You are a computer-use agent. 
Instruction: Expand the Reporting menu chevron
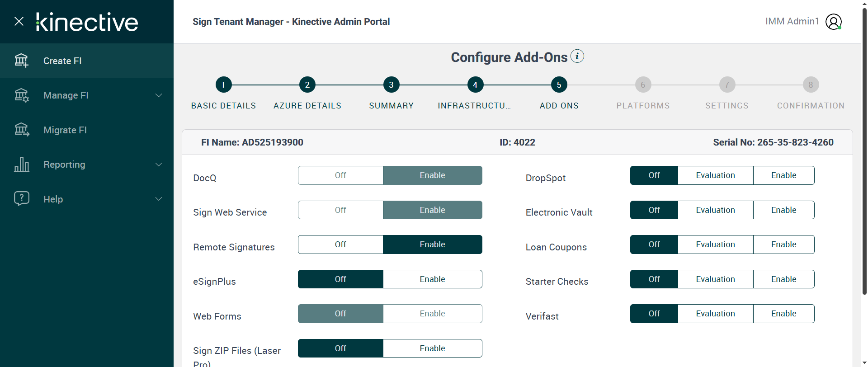coord(159,165)
